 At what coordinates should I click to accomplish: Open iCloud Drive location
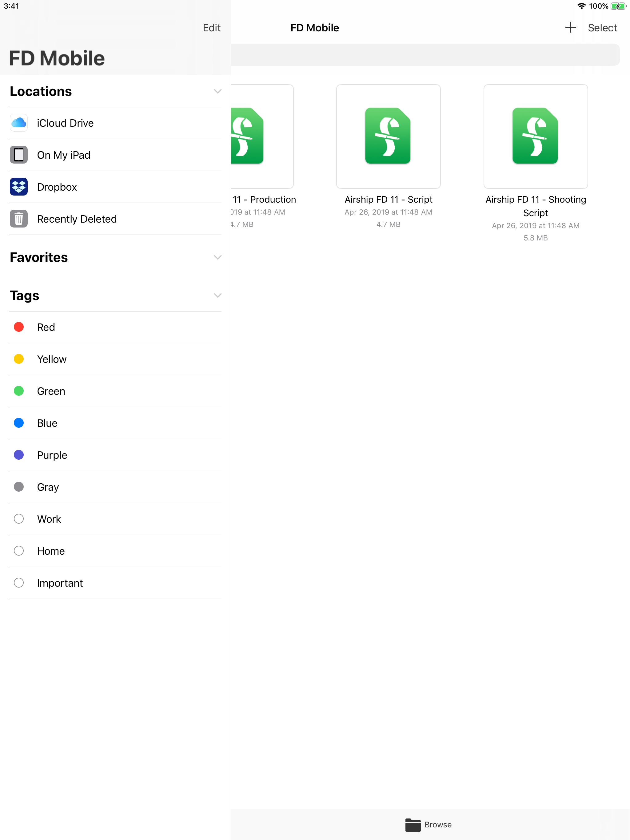coord(65,123)
